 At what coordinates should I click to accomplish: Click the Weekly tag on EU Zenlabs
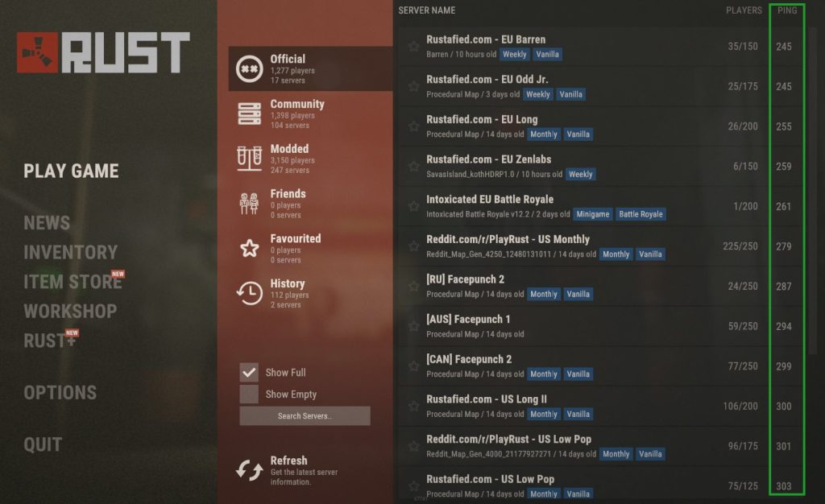click(x=580, y=174)
